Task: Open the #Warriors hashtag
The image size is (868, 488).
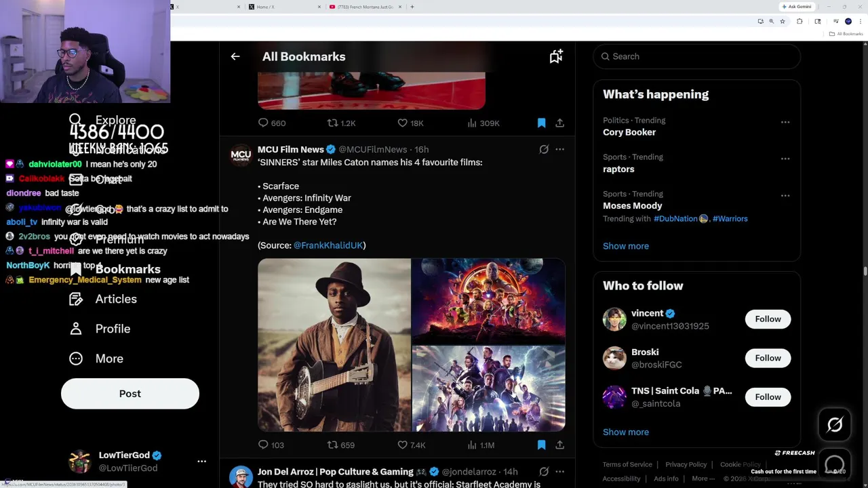Action: tap(730, 219)
